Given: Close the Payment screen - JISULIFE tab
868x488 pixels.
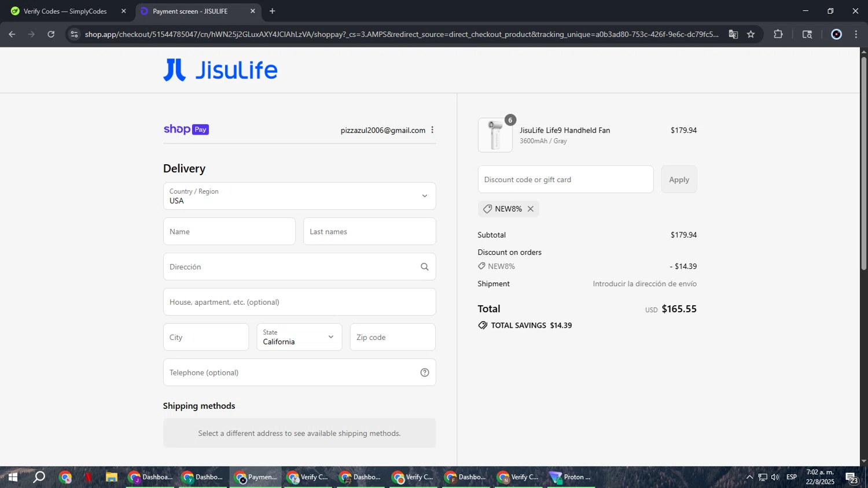Looking at the screenshot, I should [252, 11].
